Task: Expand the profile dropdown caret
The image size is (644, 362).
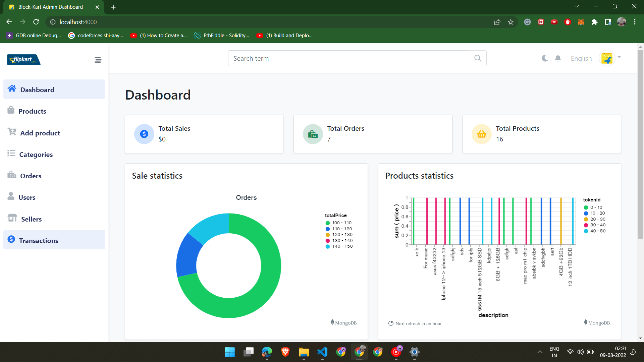Action: click(619, 57)
